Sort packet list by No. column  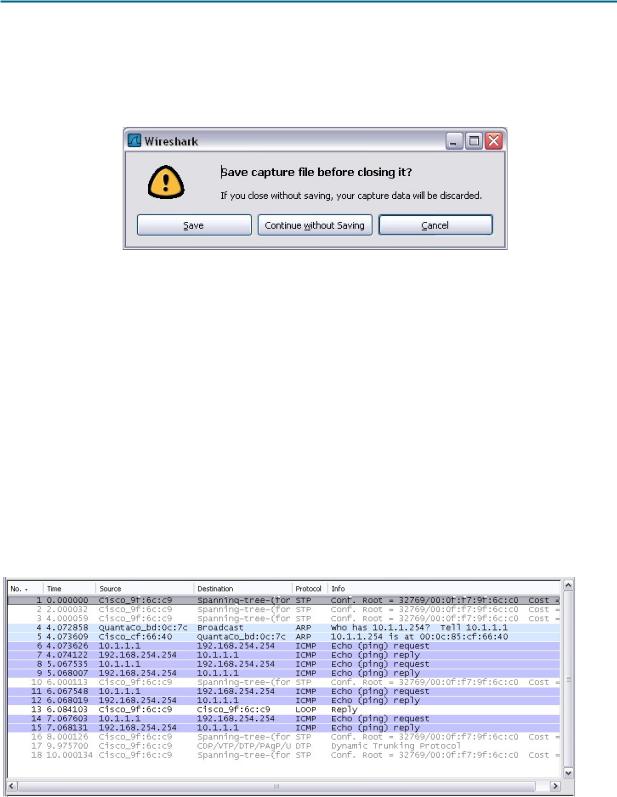(x=25, y=589)
